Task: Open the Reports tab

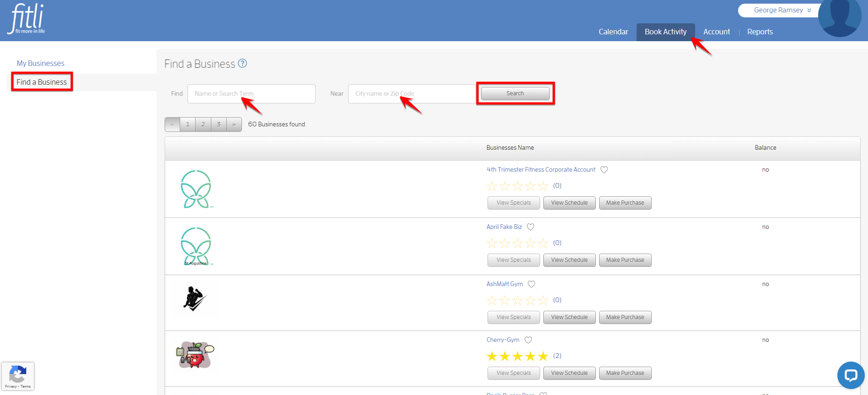Action: 760,32
